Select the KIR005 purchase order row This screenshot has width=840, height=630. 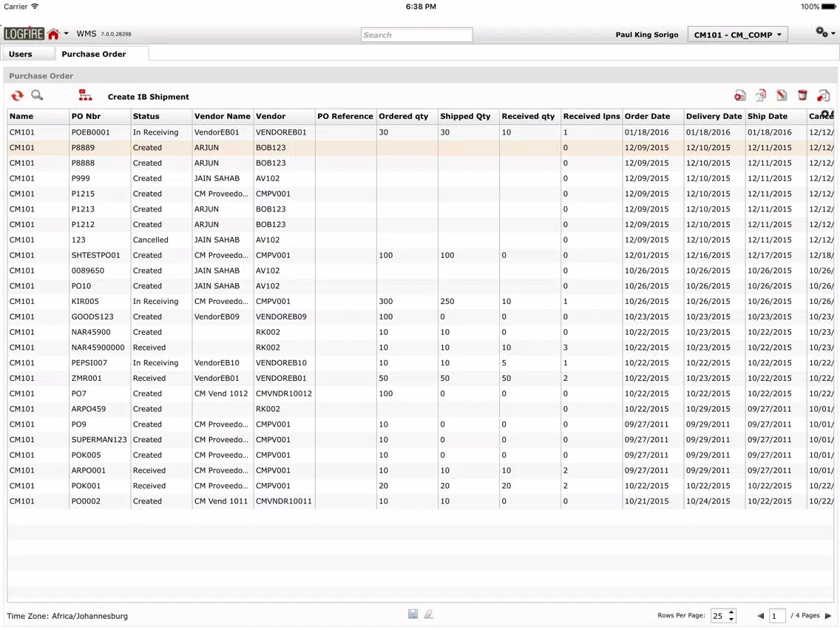[421, 302]
